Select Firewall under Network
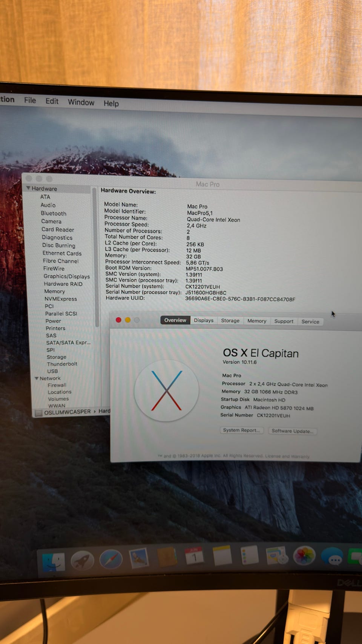 click(x=57, y=385)
